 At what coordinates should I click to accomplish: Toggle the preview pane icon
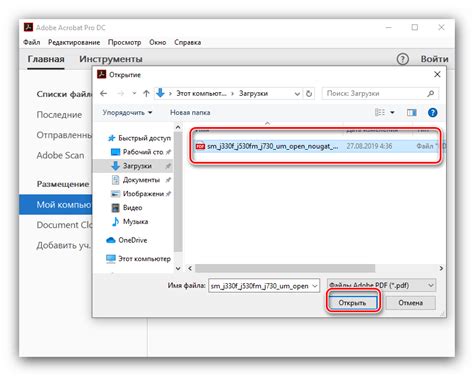point(412,113)
